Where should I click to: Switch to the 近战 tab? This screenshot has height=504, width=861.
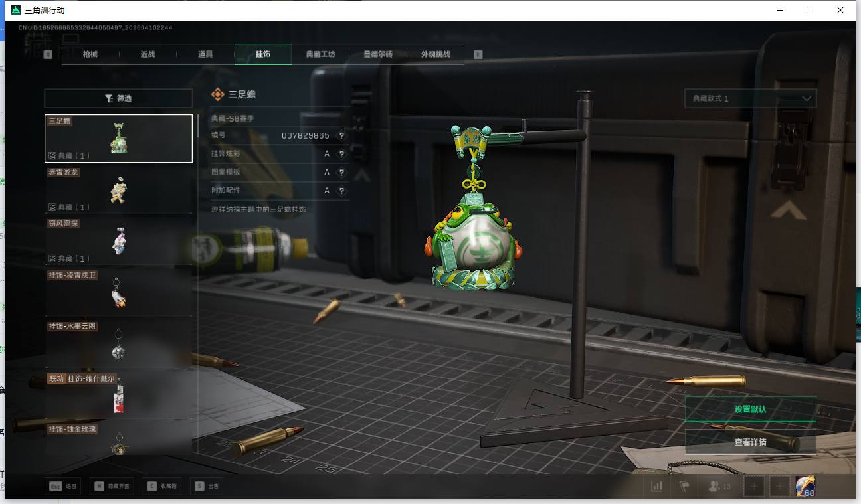click(147, 54)
